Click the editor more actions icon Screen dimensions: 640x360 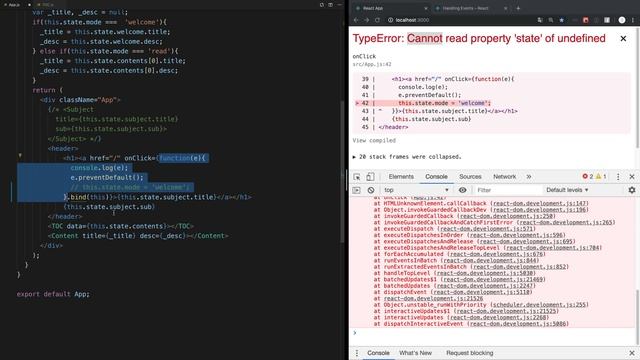(339, 5)
